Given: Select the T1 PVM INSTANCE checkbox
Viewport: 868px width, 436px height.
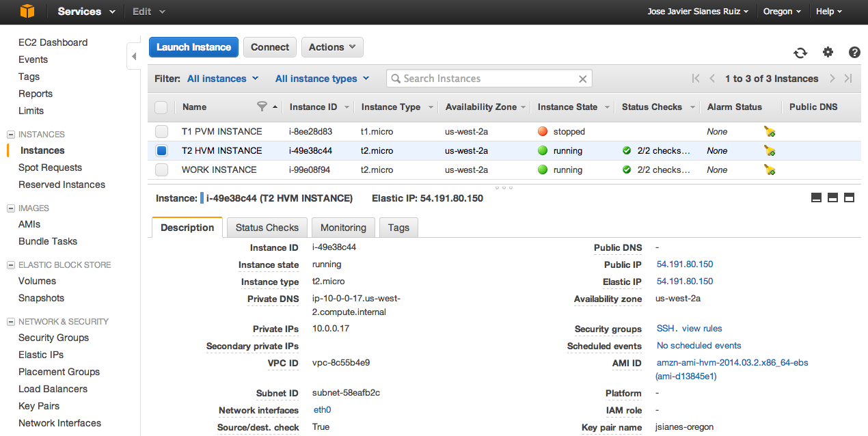Looking at the screenshot, I should pos(161,132).
